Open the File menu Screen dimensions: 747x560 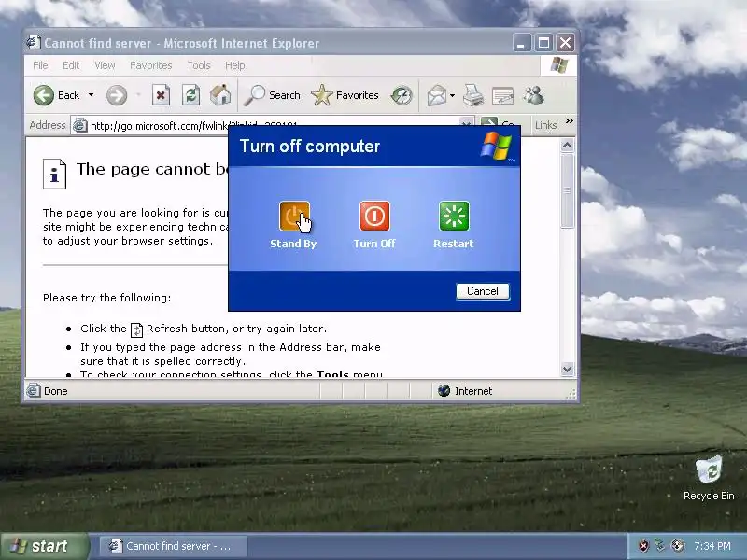(40, 65)
